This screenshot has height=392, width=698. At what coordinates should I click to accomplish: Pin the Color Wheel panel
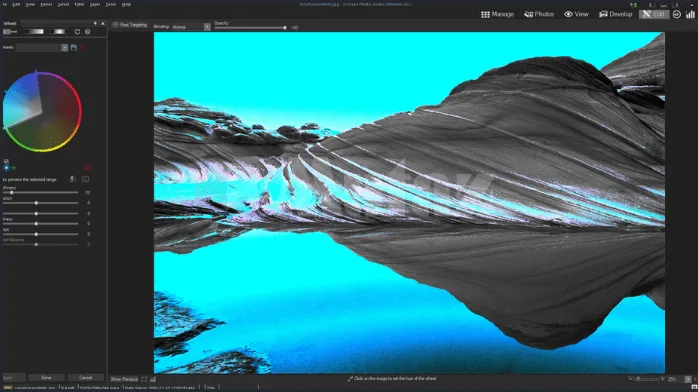point(95,23)
